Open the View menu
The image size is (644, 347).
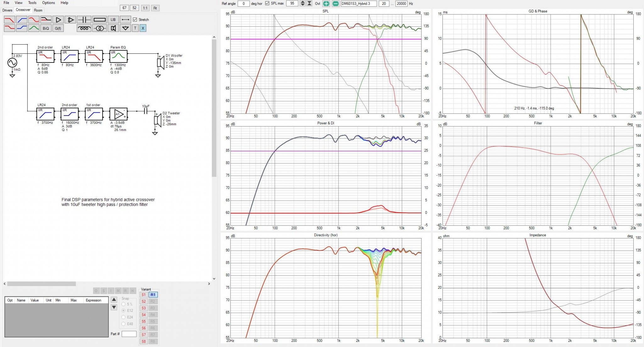coord(19,3)
